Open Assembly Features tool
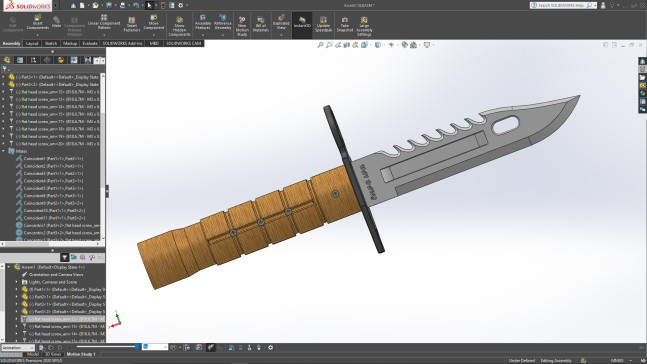 pyautogui.click(x=203, y=22)
